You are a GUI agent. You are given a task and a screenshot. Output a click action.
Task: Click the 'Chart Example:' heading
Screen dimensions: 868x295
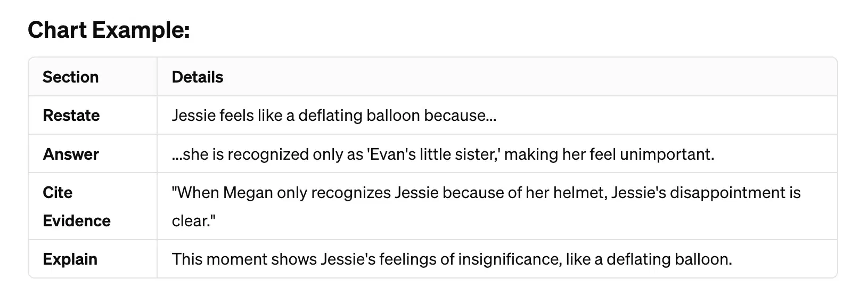coord(109,30)
